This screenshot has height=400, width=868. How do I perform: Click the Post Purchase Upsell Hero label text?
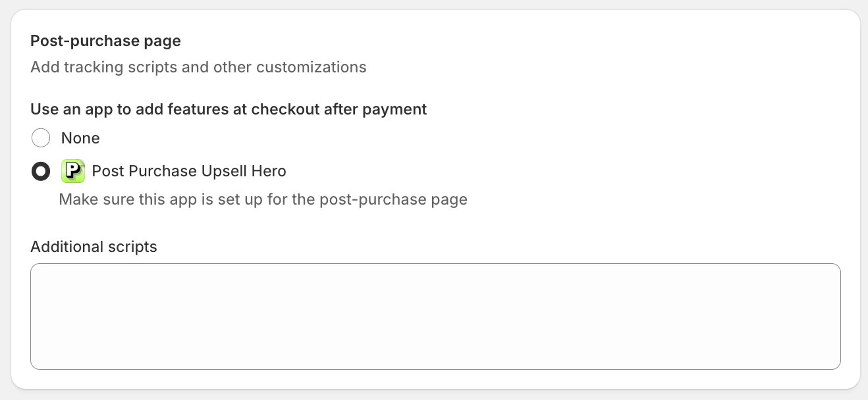coord(189,172)
